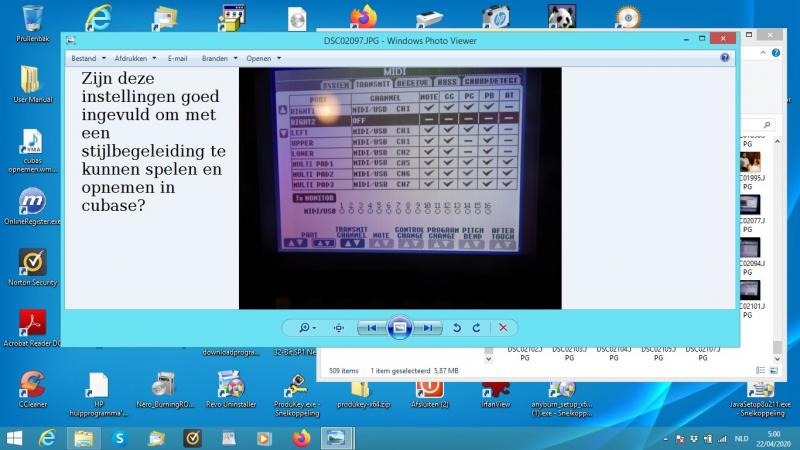Open Internet Explorer desktop shortcut at top
The height and width of the screenshot is (450, 800).
click(98, 17)
